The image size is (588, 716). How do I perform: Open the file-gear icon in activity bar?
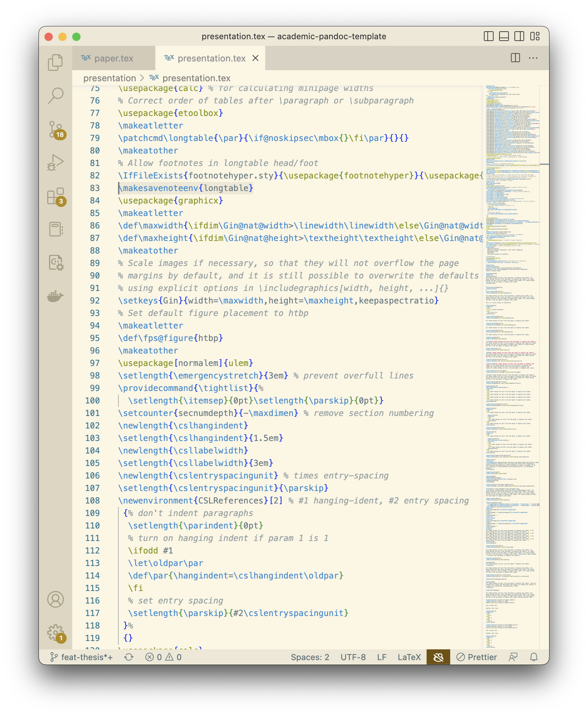[56, 263]
